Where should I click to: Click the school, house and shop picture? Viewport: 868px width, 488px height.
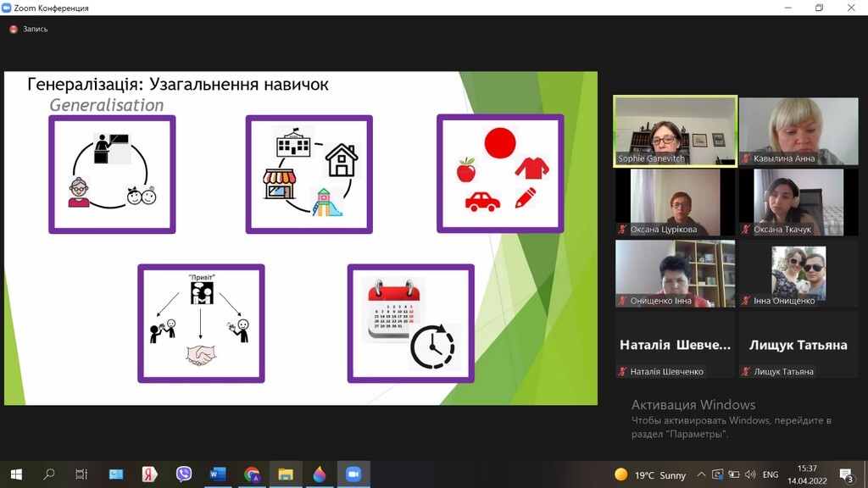pos(309,175)
